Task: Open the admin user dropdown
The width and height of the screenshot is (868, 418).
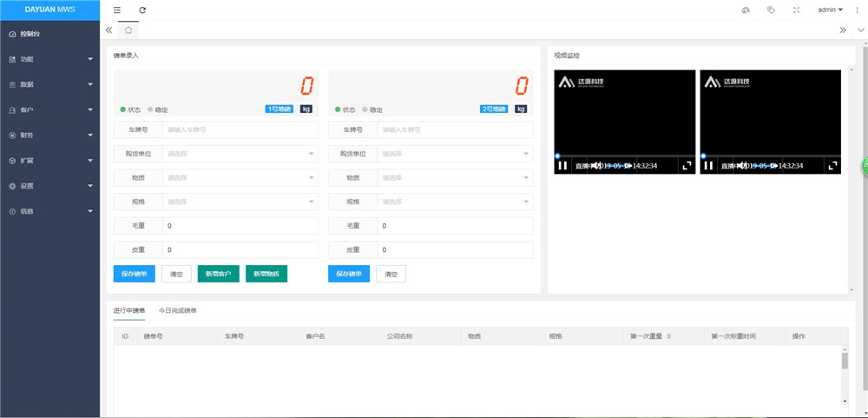Action: click(x=831, y=10)
